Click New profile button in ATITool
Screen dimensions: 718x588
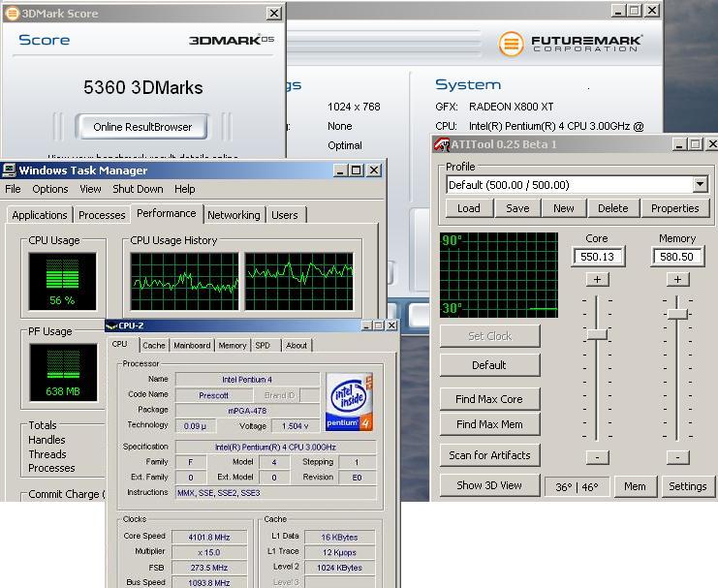tap(564, 208)
